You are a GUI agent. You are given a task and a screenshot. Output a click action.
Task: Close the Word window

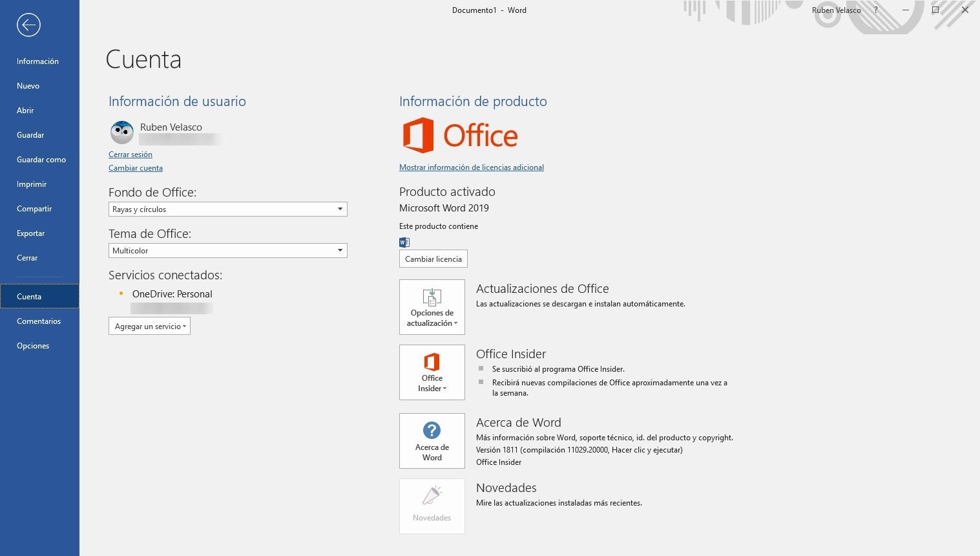[965, 10]
